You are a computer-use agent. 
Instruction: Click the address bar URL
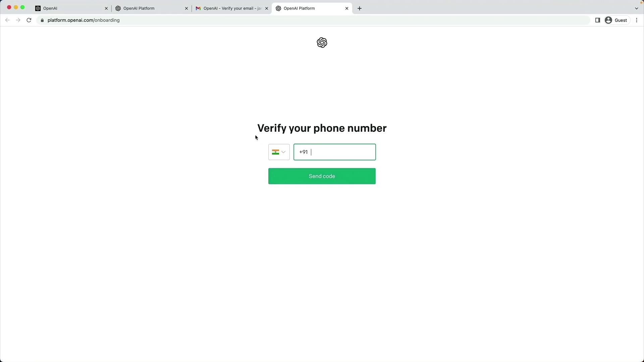[84, 20]
